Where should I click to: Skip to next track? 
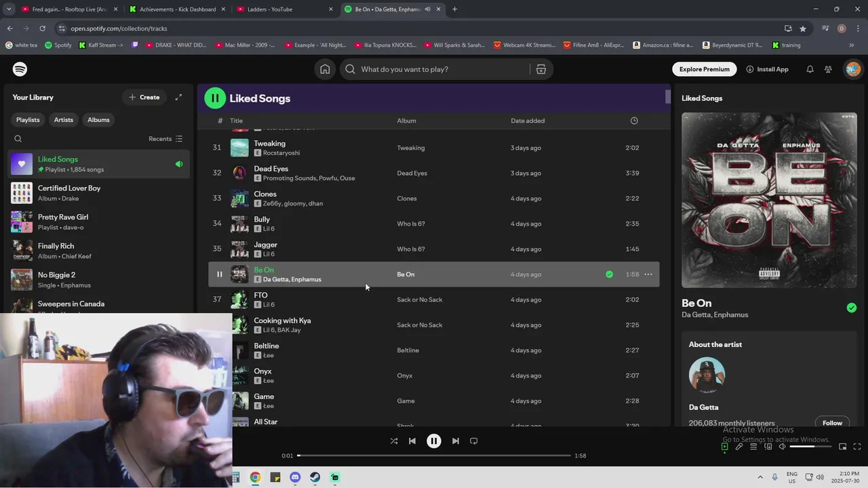pos(456,441)
